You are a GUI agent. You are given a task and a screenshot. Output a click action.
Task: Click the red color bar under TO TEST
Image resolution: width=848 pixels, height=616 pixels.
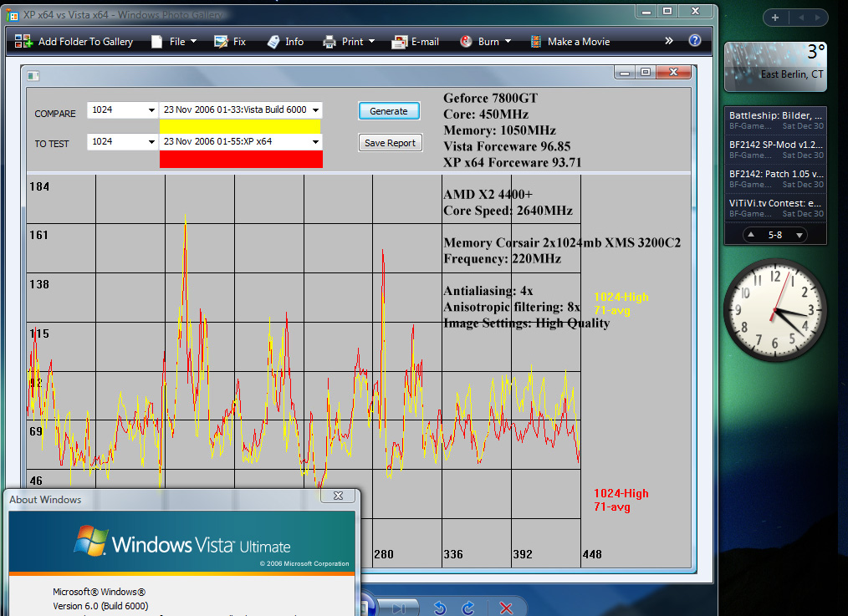pyautogui.click(x=241, y=160)
